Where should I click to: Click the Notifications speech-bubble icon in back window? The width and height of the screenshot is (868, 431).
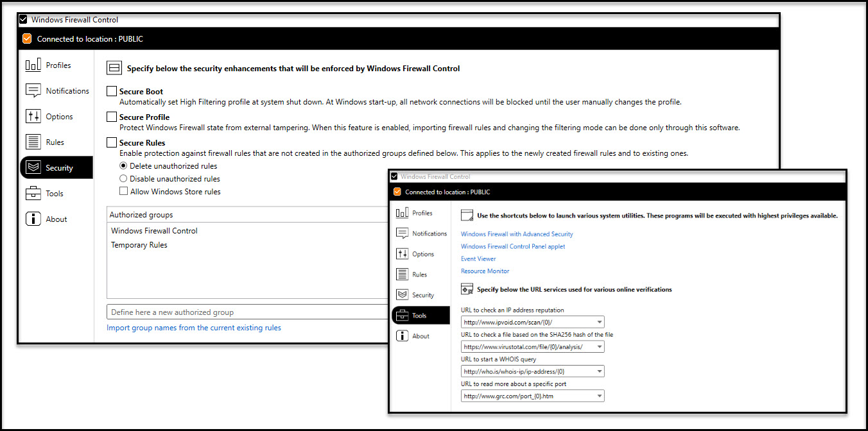point(33,90)
